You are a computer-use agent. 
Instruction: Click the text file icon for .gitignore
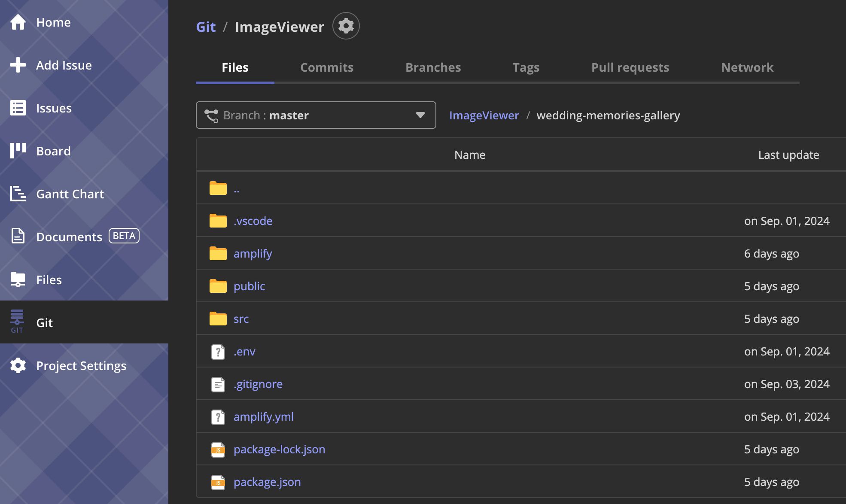[x=218, y=384]
